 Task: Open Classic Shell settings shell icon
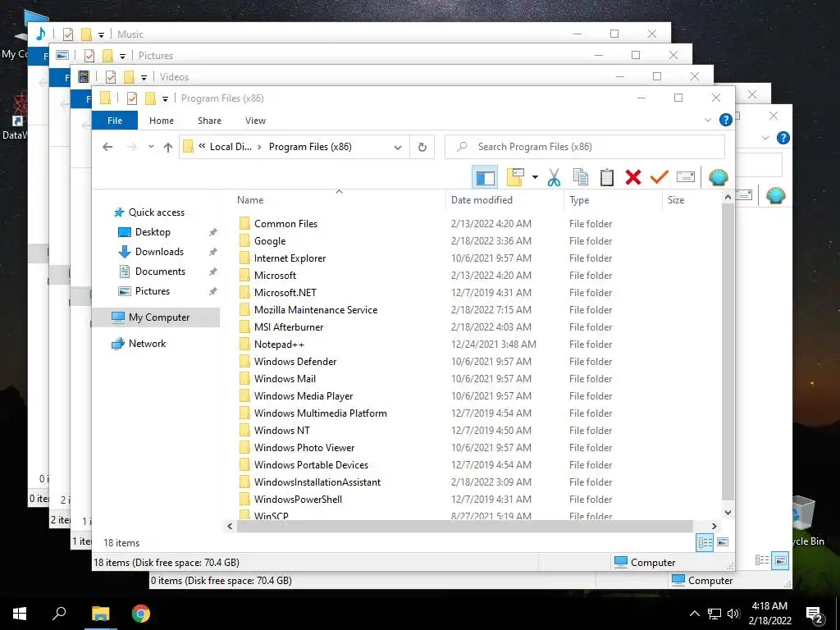pyautogui.click(x=718, y=177)
